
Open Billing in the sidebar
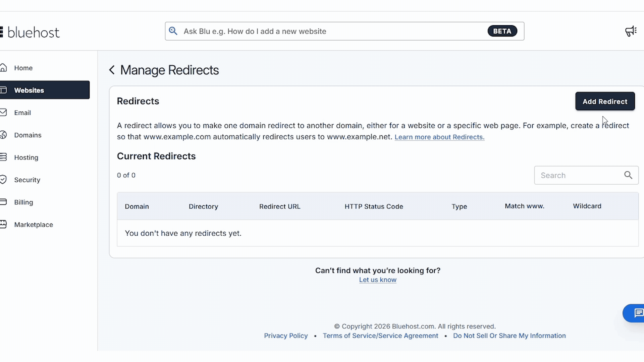(23, 202)
